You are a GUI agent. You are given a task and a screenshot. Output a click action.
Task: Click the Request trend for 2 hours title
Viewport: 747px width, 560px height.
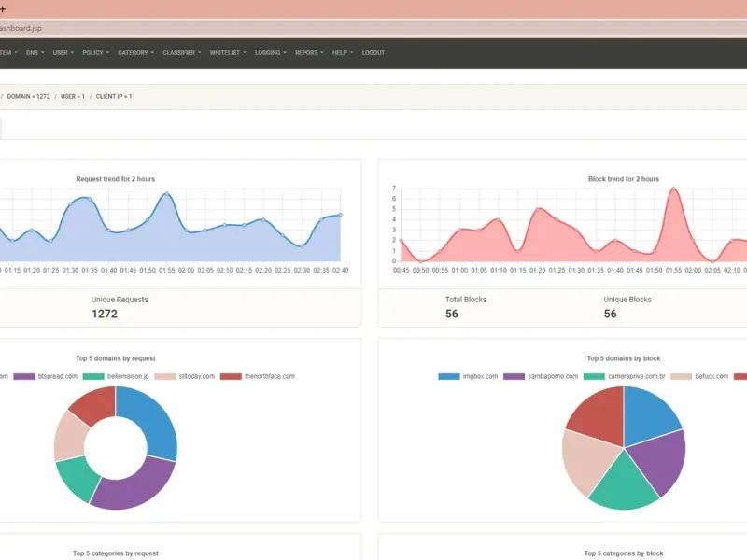(115, 179)
